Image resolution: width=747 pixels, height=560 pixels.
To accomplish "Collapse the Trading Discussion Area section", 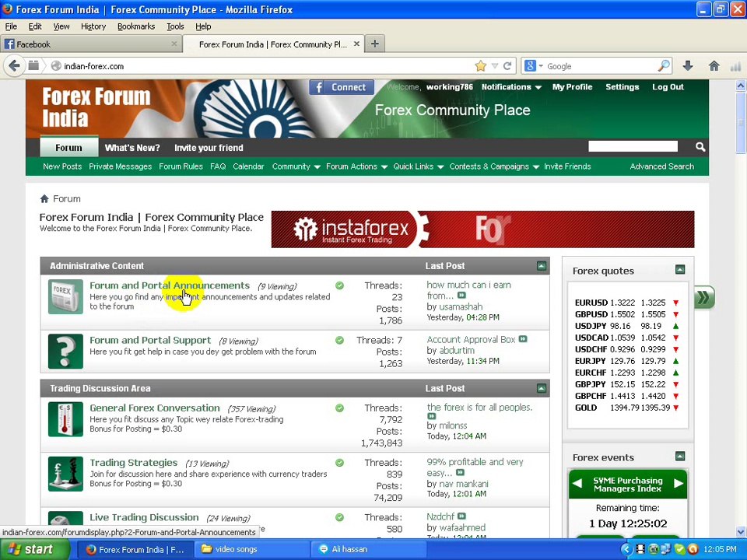I will [x=542, y=388].
